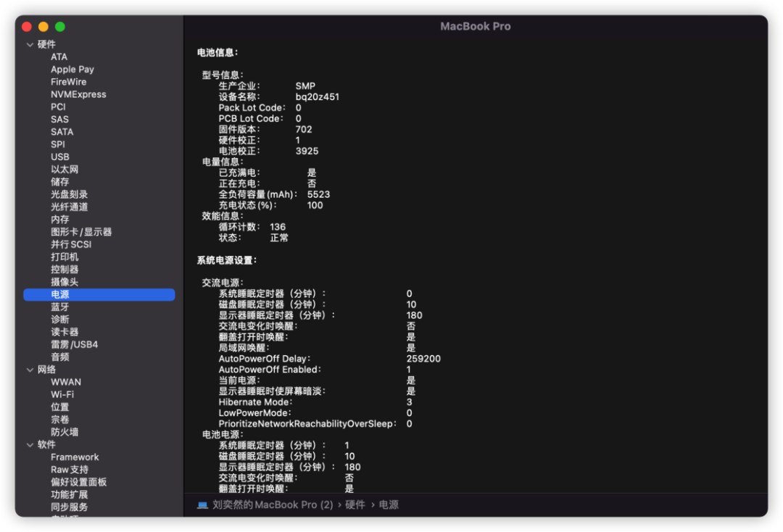Select SATA in the sidebar
The height and width of the screenshot is (532, 783).
click(x=62, y=132)
